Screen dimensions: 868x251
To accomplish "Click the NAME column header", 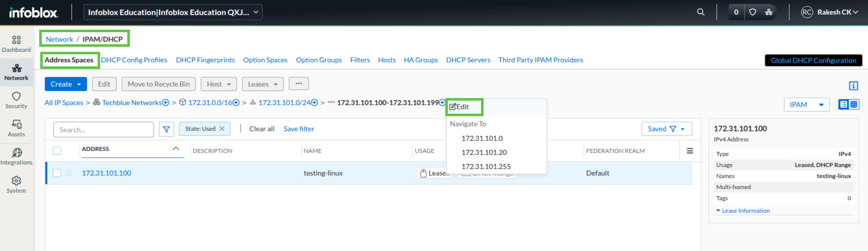I will pyautogui.click(x=312, y=151).
